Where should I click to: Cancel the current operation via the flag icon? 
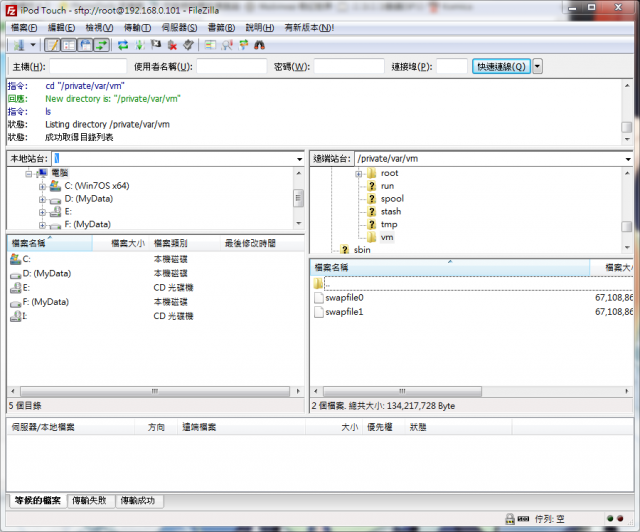point(156,45)
